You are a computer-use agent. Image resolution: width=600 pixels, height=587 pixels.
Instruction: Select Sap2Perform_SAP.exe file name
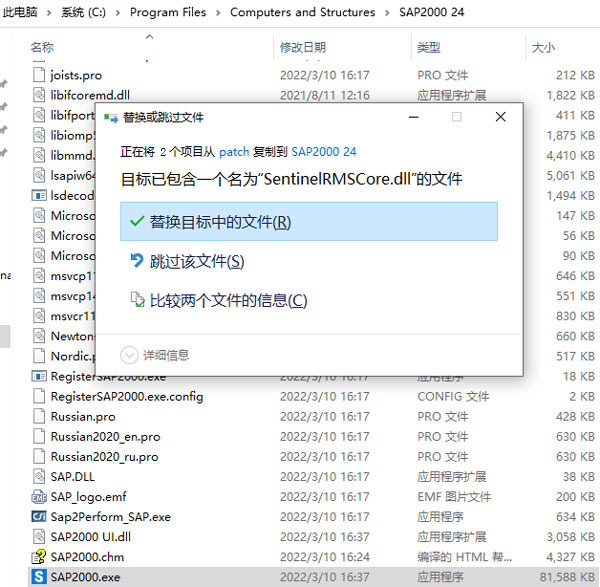[x=111, y=517]
